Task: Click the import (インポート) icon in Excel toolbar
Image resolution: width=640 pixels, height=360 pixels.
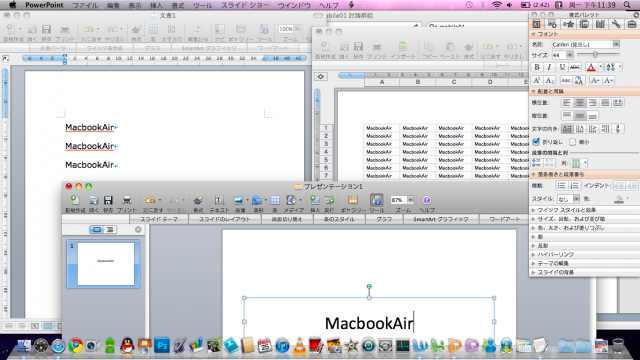Action: (402, 46)
